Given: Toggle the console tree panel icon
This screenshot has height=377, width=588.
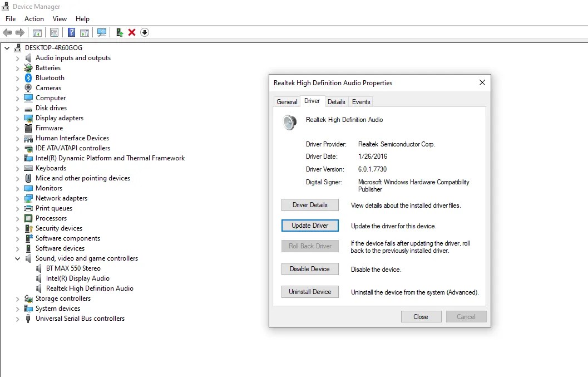Looking at the screenshot, I should [37, 32].
